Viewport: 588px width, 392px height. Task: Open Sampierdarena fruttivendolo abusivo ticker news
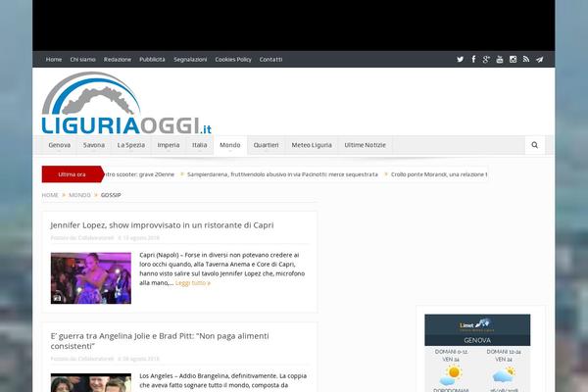point(282,174)
